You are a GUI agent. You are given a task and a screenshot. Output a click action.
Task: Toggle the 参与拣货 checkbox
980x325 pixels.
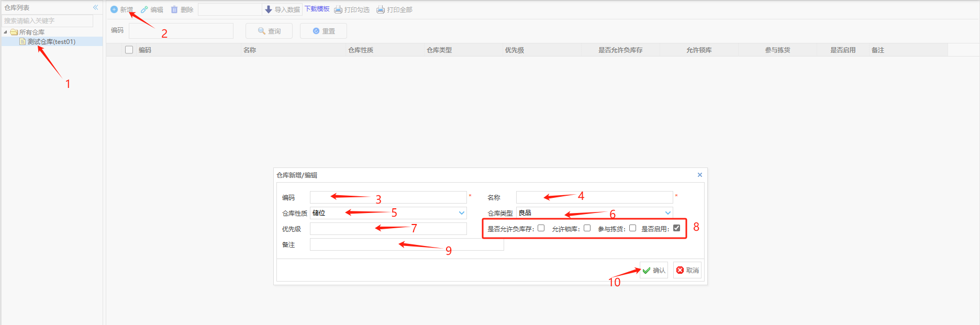click(632, 228)
